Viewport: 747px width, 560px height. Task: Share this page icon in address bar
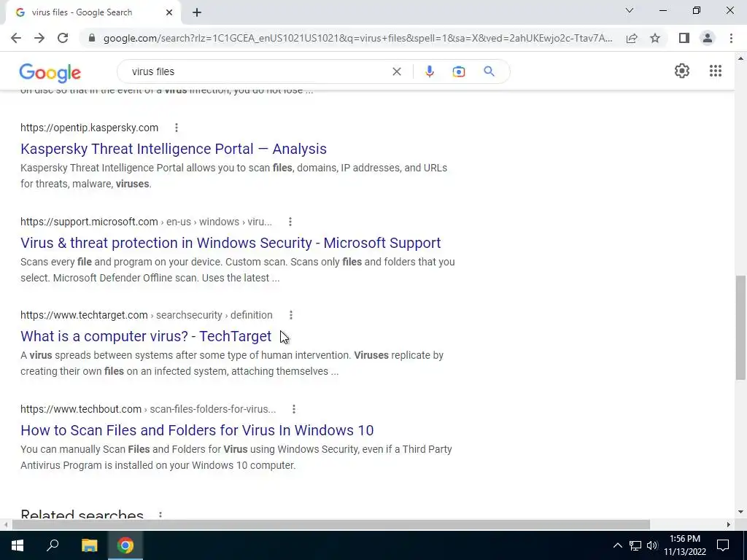tap(632, 38)
